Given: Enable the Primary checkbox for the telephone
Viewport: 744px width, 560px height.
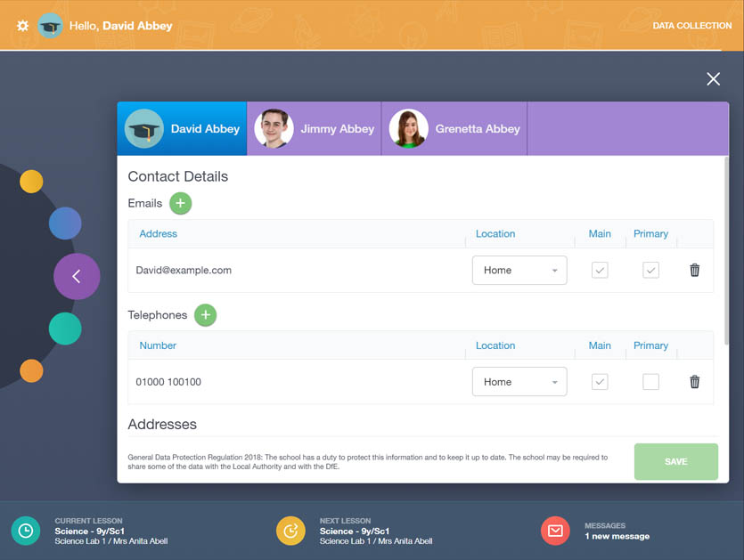Looking at the screenshot, I should [x=650, y=382].
